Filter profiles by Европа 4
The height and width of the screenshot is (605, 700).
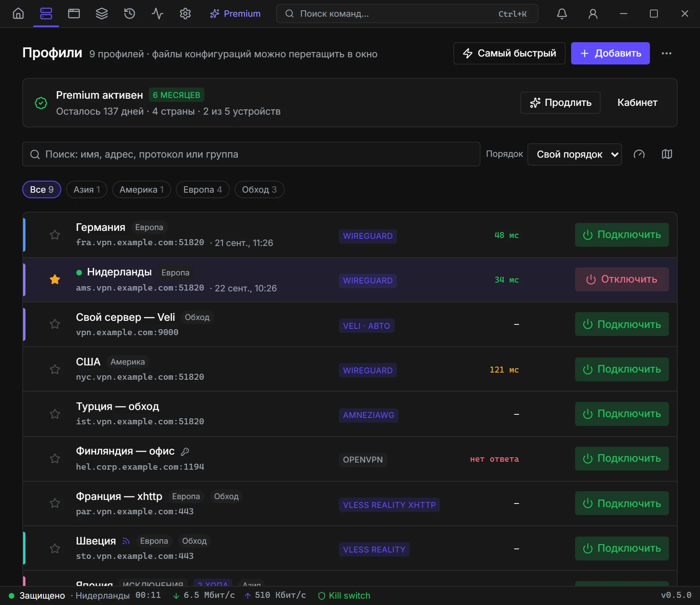coord(203,189)
